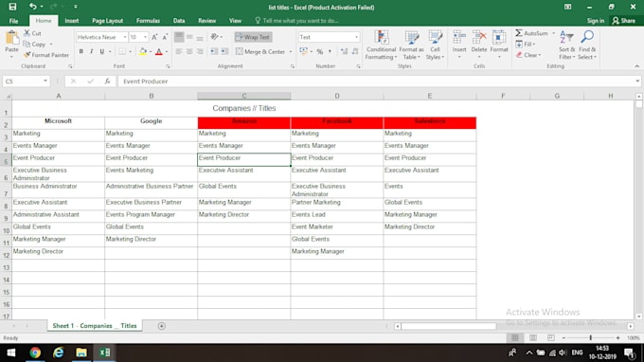Image resolution: width=644 pixels, height=362 pixels.
Task: Collapse the ribbon
Action: point(637,66)
